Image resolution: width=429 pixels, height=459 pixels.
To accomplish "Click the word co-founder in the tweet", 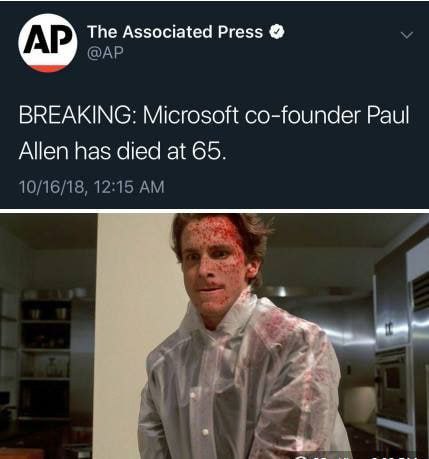I will [303, 115].
